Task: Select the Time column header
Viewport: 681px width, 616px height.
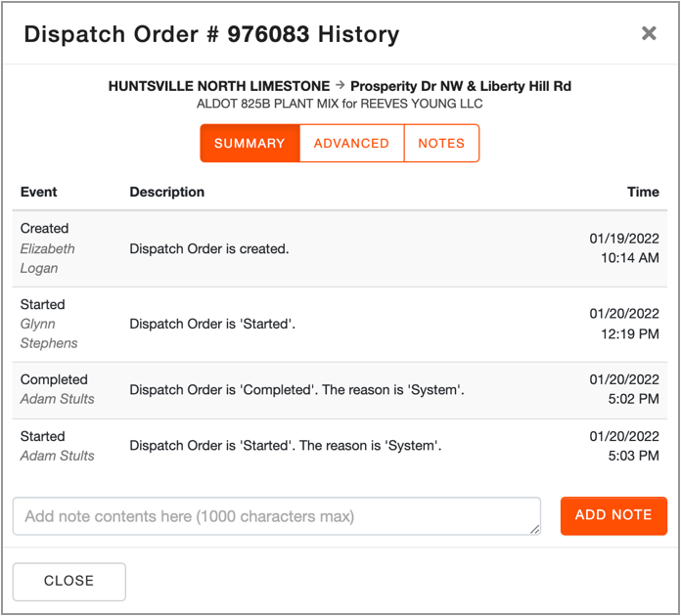Action: (643, 192)
